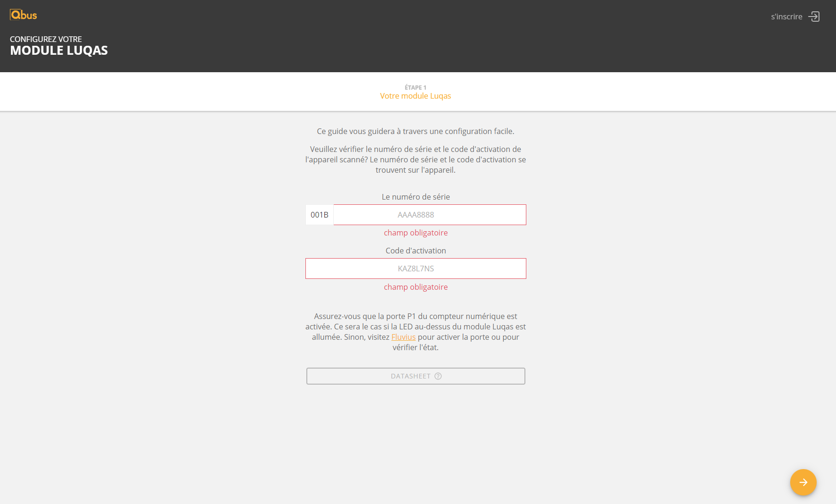Click the Qbus logo

(x=24, y=15)
